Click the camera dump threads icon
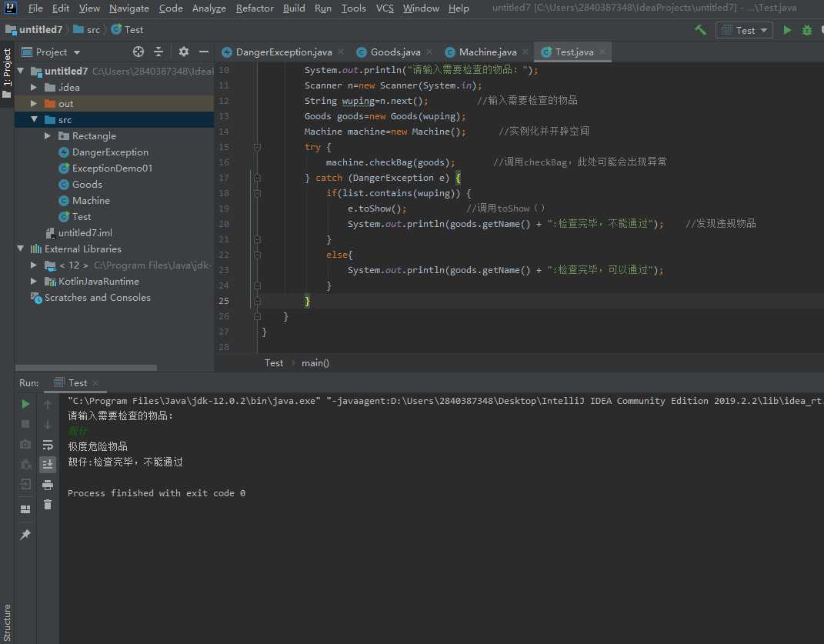The height and width of the screenshot is (644, 824). click(25, 444)
